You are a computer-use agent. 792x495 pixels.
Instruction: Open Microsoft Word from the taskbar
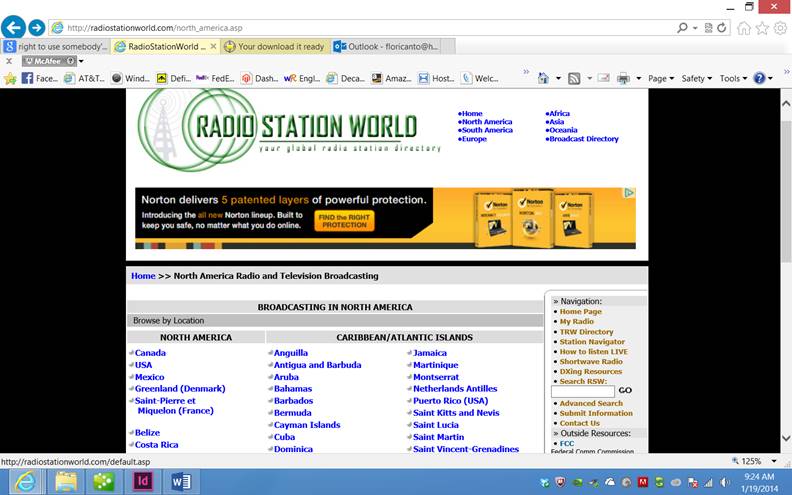(x=181, y=481)
